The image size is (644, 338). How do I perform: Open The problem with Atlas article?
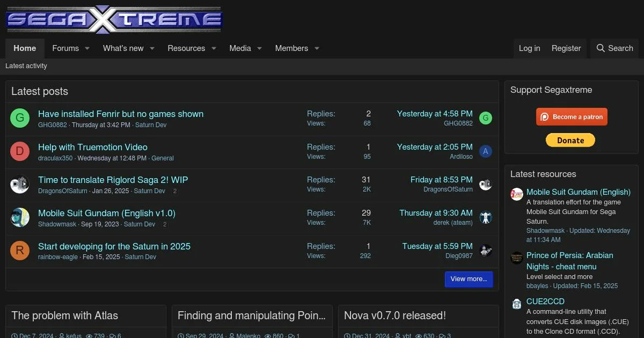coord(64,315)
